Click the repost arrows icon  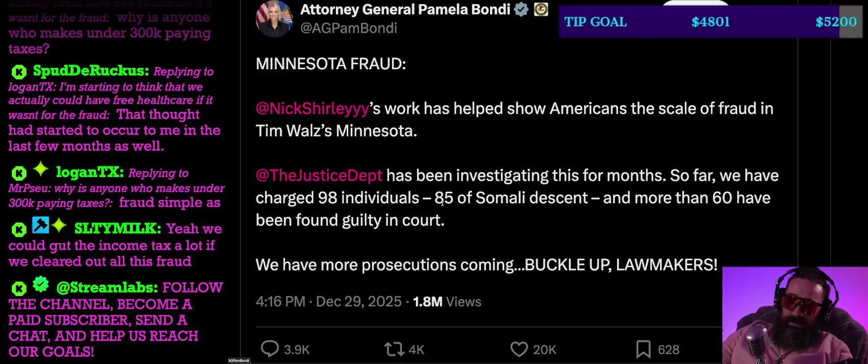394,349
